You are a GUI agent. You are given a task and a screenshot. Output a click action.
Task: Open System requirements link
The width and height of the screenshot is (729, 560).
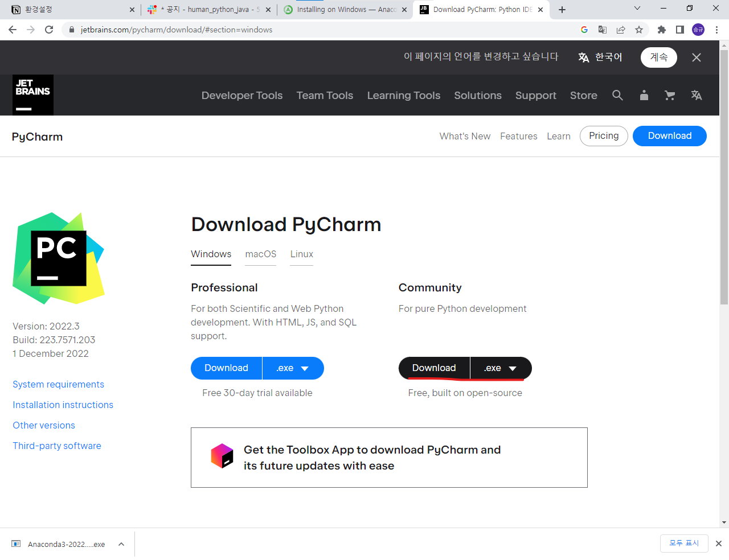pyautogui.click(x=59, y=384)
